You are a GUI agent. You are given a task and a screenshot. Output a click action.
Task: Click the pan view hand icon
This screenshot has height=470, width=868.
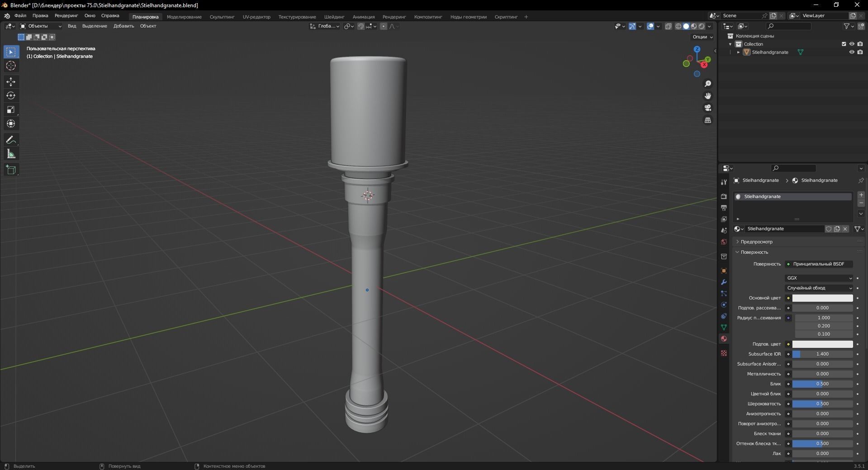[708, 96]
